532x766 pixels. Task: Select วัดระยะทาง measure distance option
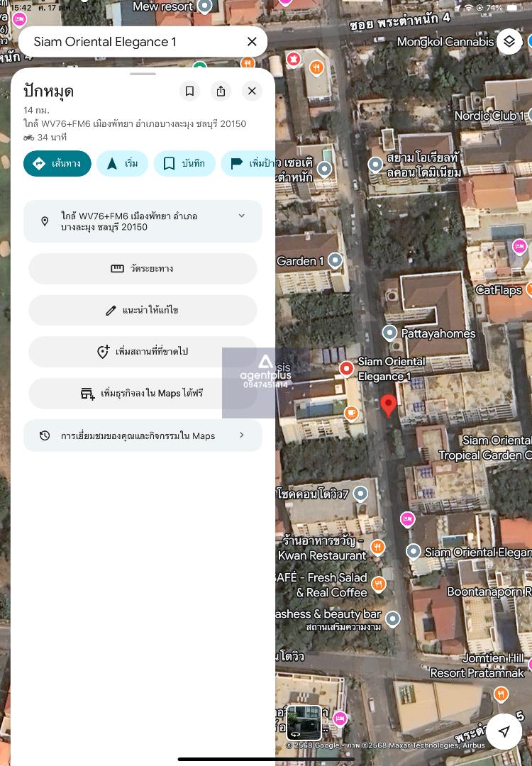(143, 269)
